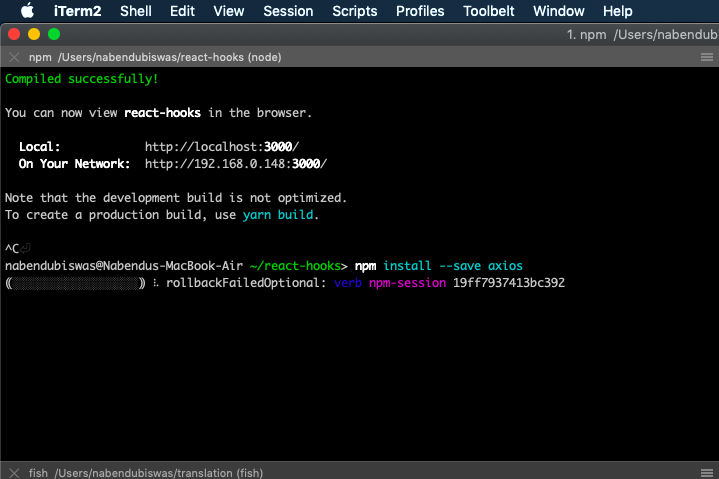Click the fish translation pane title
This screenshot has height=479, width=719.
[146, 473]
